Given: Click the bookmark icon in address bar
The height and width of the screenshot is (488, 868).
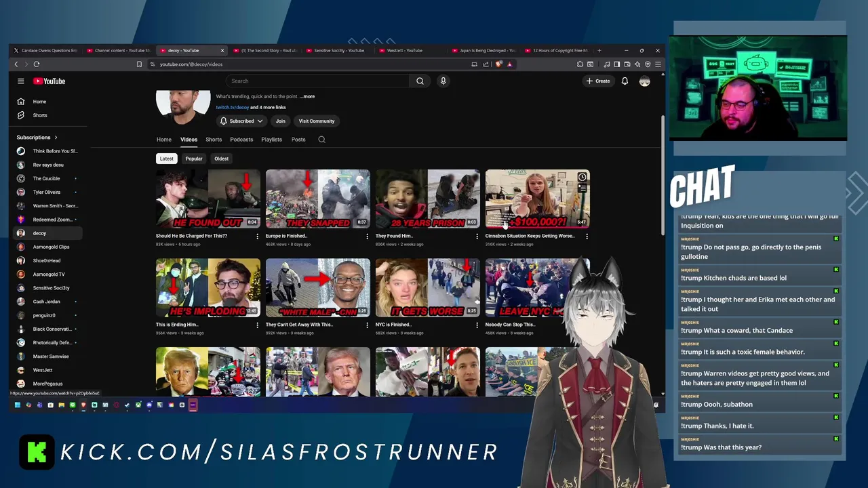Looking at the screenshot, I should [x=139, y=64].
